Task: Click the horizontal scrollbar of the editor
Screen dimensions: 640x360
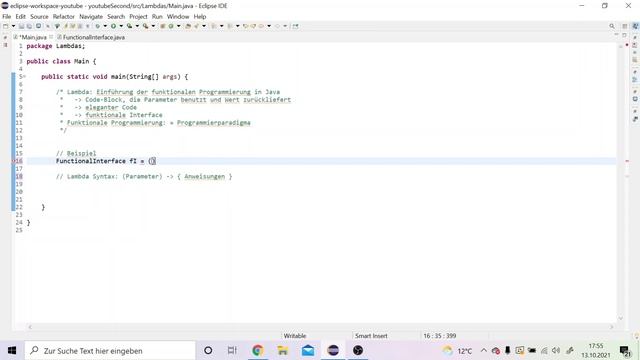Action: 320,327
